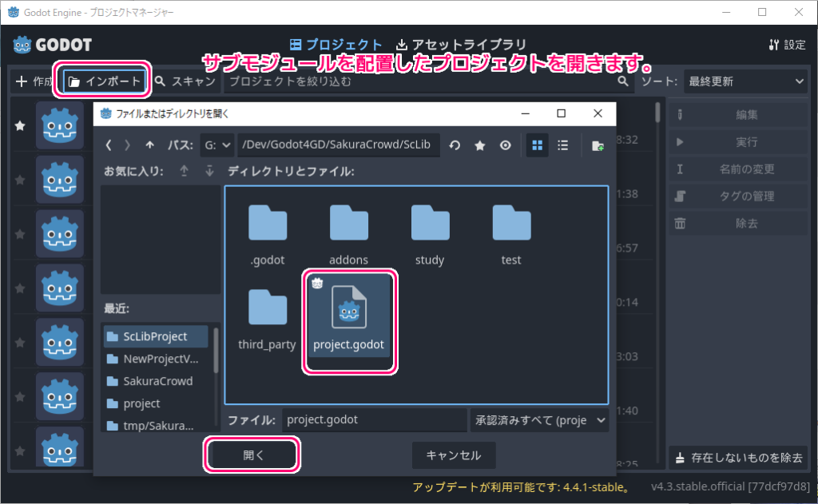Select the study folder

tap(430, 236)
